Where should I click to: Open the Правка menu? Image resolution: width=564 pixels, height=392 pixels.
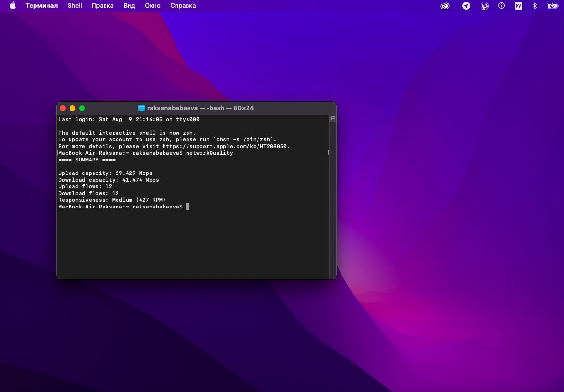pyautogui.click(x=102, y=6)
